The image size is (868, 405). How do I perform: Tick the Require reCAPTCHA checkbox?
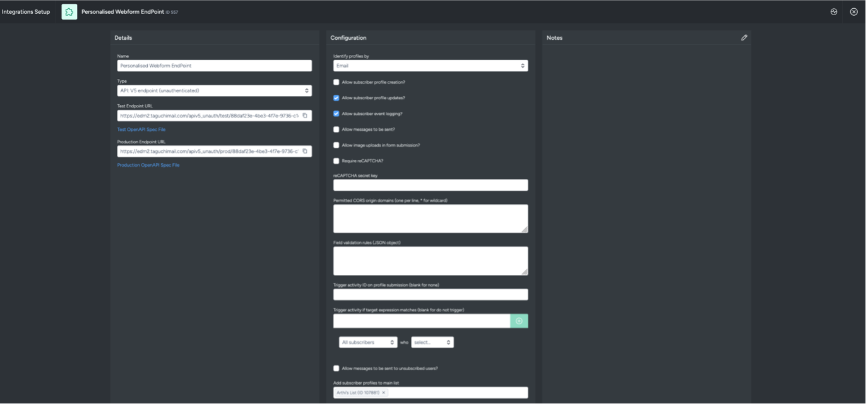[336, 161]
